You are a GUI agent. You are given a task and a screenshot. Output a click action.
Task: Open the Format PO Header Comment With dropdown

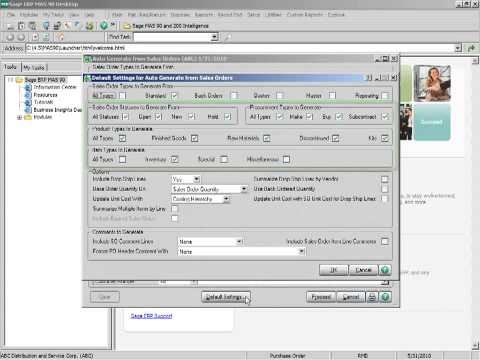click(x=301, y=251)
